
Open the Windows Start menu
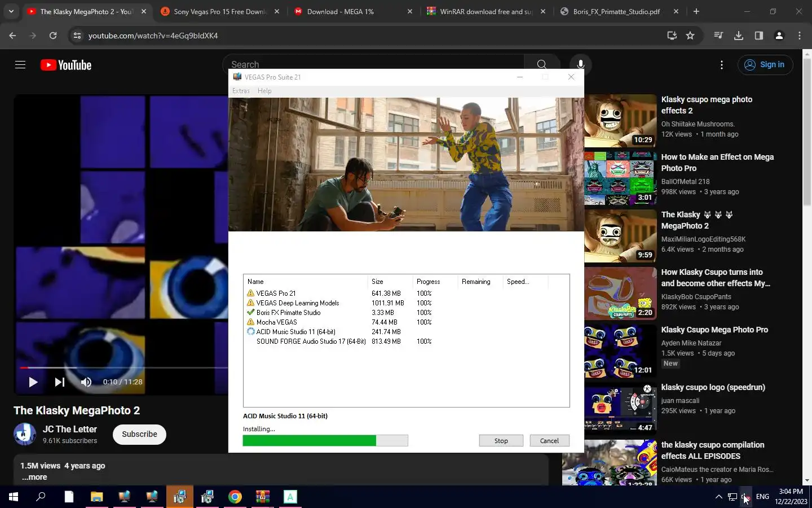(14, 497)
